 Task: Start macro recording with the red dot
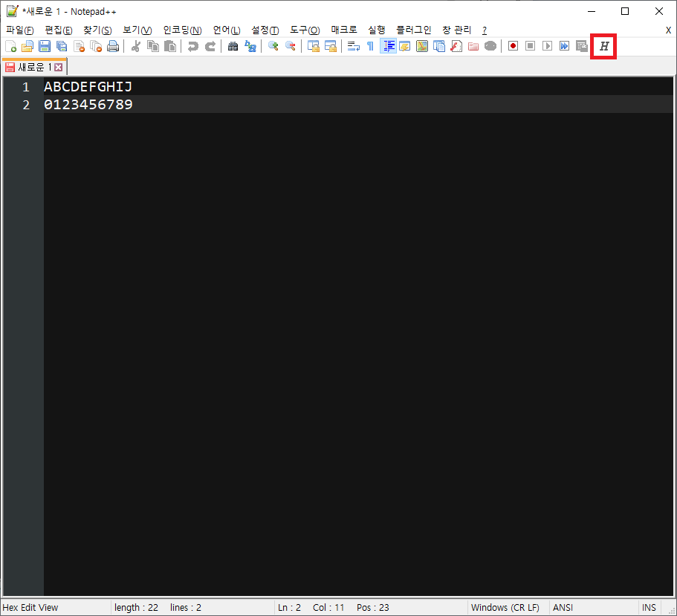tap(513, 46)
